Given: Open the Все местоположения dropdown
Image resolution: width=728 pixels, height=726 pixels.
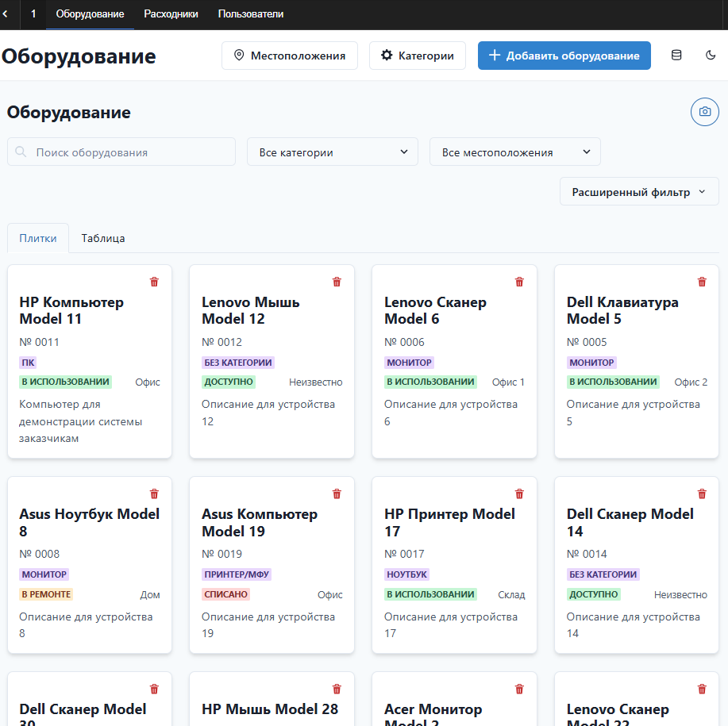Looking at the screenshot, I should [514, 152].
